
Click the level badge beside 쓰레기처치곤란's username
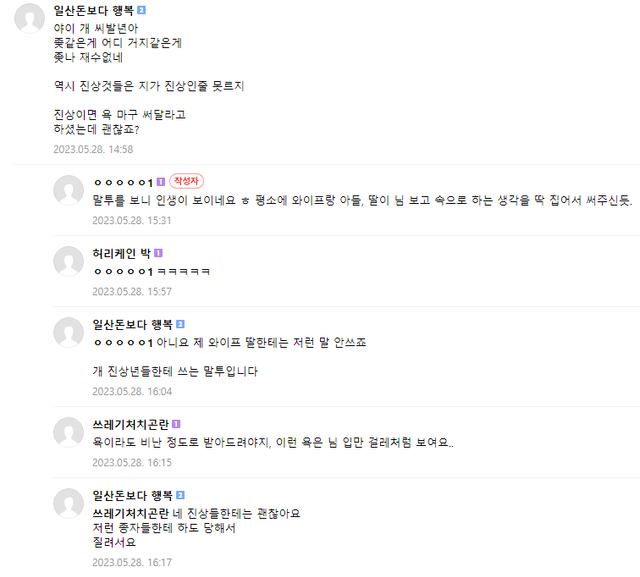click(x=176, y=424)
